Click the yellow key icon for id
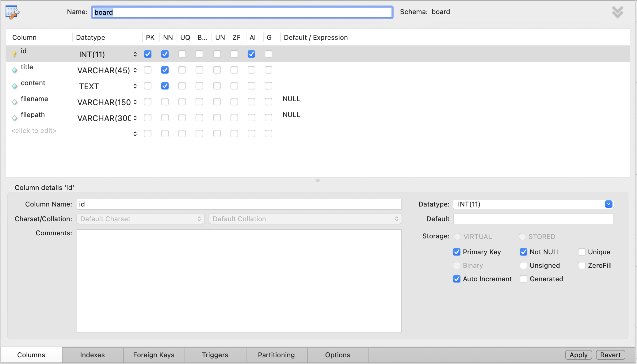Viewport: 637px width, 364px height. point(14,55)
